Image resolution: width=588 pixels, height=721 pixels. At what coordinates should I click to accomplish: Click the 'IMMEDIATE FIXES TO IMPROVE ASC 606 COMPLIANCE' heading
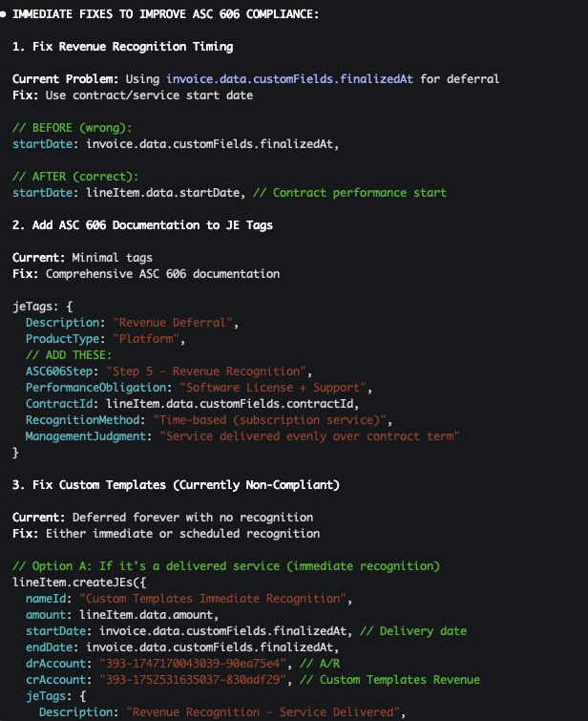(165, 14)
